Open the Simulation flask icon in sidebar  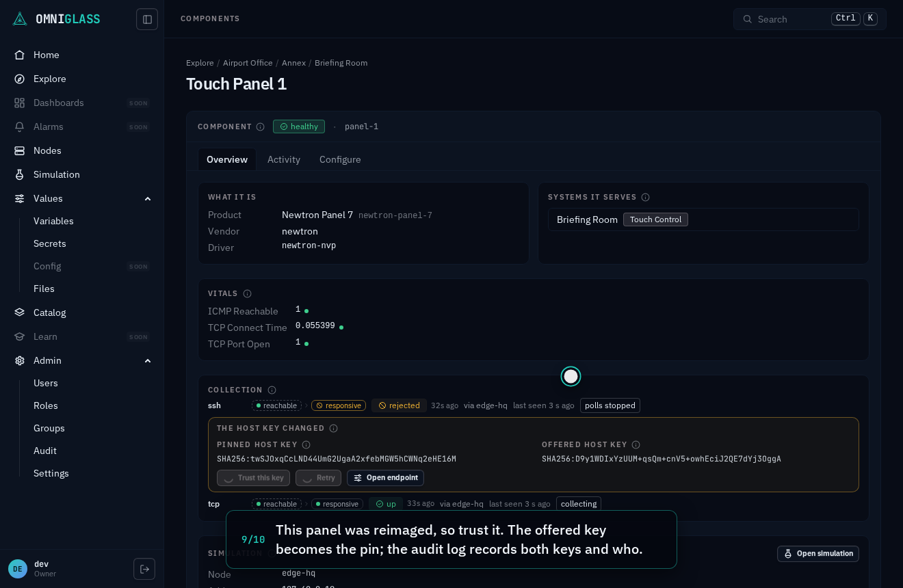20,174
